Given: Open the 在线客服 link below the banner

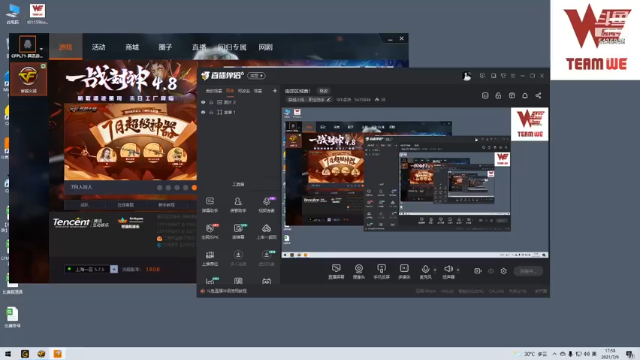Looking at the screenshot, I should pyautogui.click(x=126, y=205).
